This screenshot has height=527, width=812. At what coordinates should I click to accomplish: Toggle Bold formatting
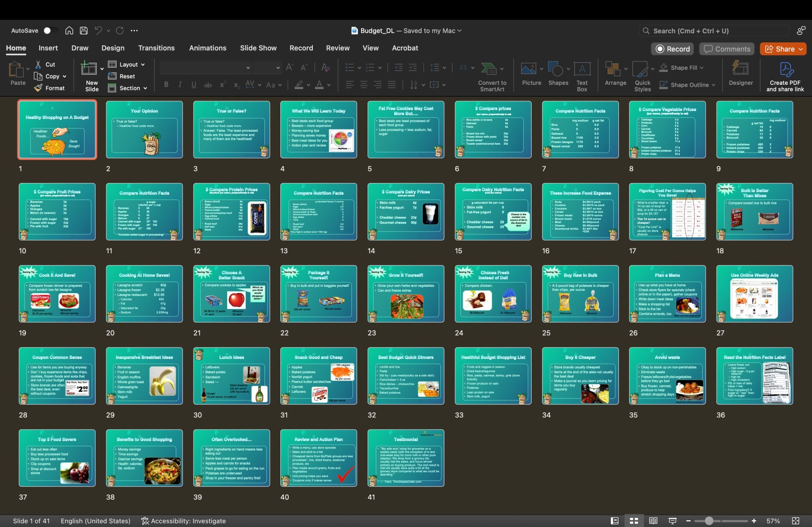(166, 84)
